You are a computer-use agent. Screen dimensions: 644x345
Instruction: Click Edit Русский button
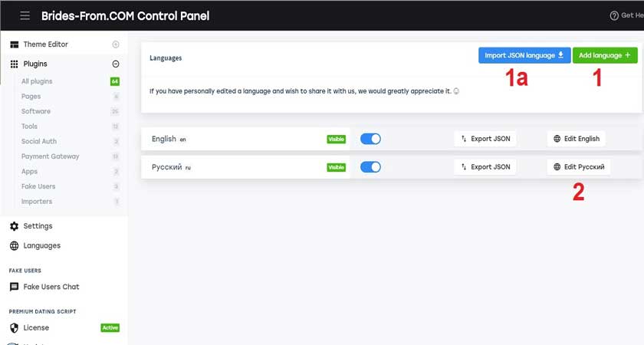pos(579,167)
